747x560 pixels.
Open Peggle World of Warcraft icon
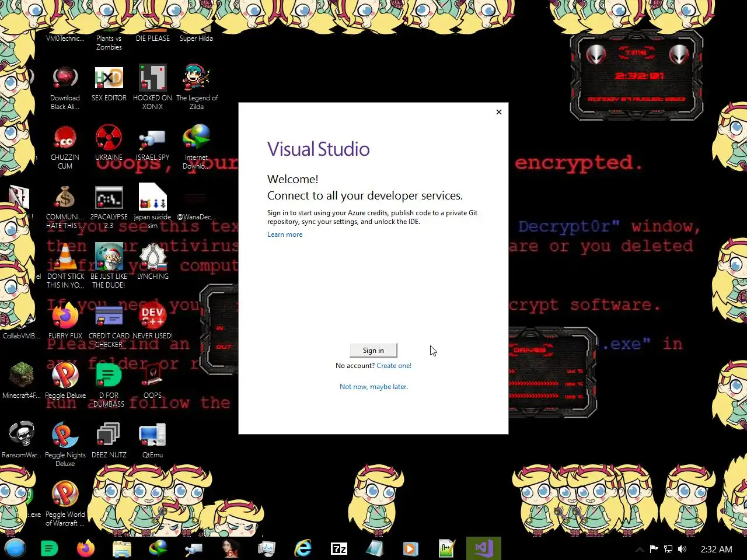pyautogui.click(x=65, y=504)
